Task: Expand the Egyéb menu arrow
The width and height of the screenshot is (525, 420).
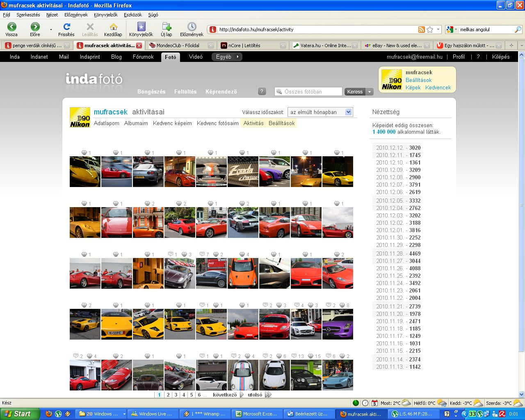Action: coord(237,57)
